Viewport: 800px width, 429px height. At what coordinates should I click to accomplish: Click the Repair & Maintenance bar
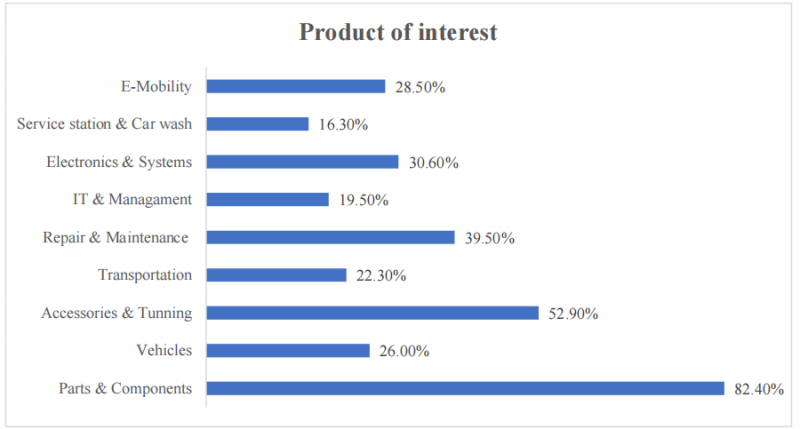(331, 237)
